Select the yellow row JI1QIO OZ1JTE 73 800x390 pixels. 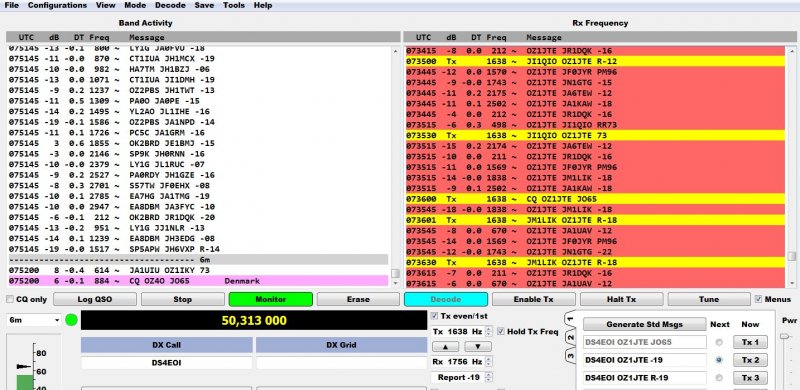click(595, 135)
